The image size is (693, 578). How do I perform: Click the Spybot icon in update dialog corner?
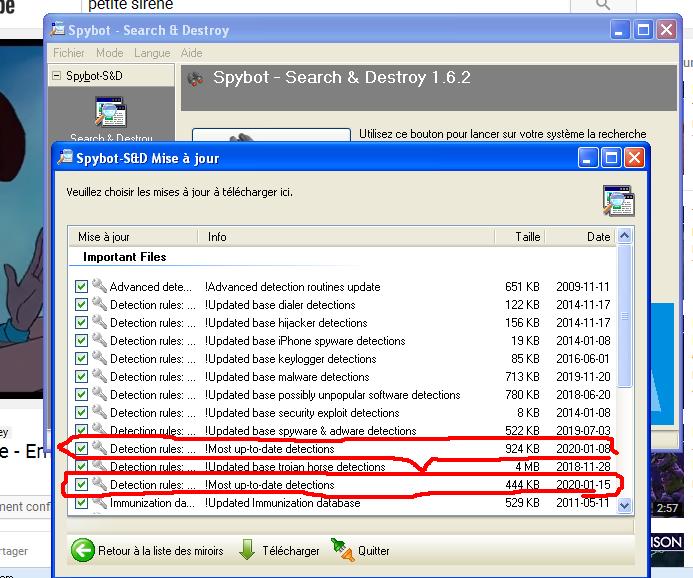point(619,201)
